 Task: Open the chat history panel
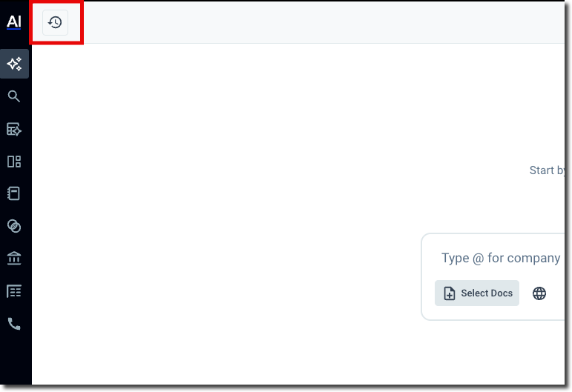[x=55, y=22]
